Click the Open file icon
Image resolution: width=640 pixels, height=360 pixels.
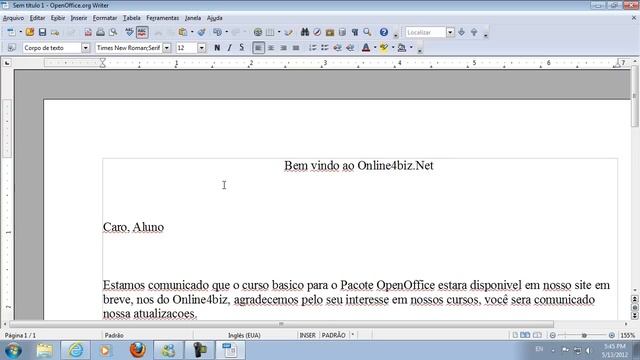[x=30, y=32]
